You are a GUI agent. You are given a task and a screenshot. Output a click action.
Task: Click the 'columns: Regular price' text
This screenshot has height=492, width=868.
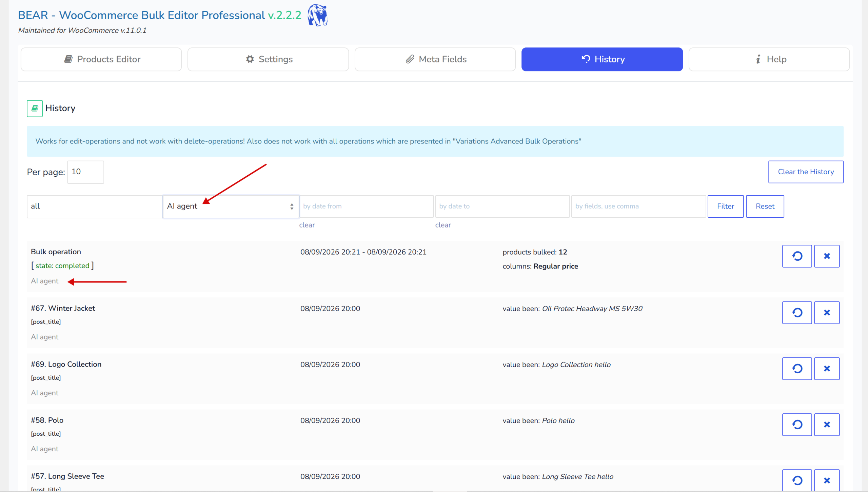(540, 266)
